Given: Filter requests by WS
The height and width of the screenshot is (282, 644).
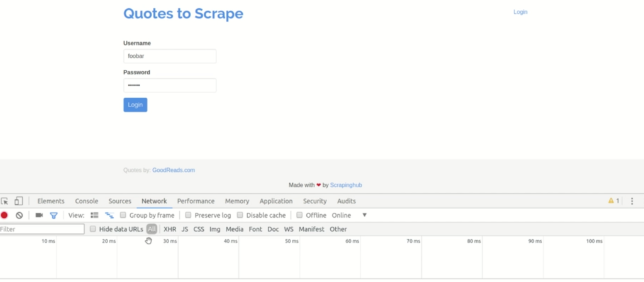Looking at the screenshot, I should (289, 229).
